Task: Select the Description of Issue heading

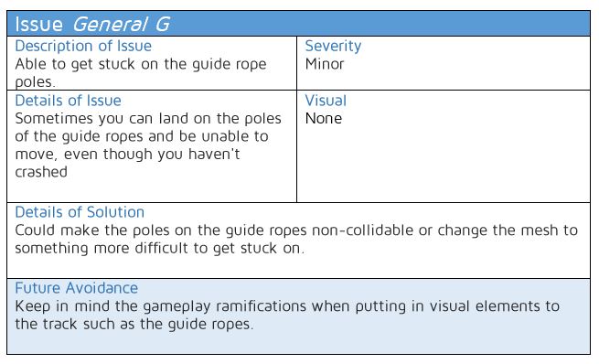Action: point(83,47)
